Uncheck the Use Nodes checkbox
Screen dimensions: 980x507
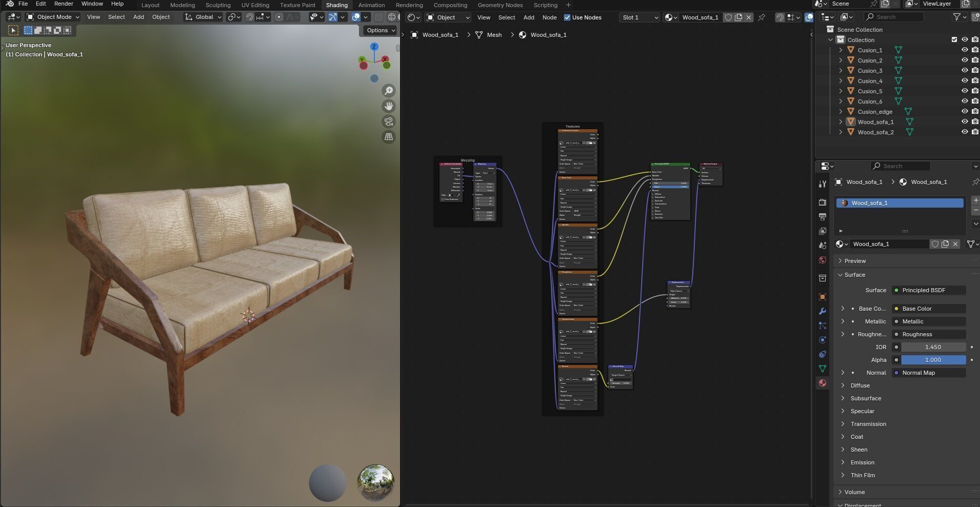(567, 17)
